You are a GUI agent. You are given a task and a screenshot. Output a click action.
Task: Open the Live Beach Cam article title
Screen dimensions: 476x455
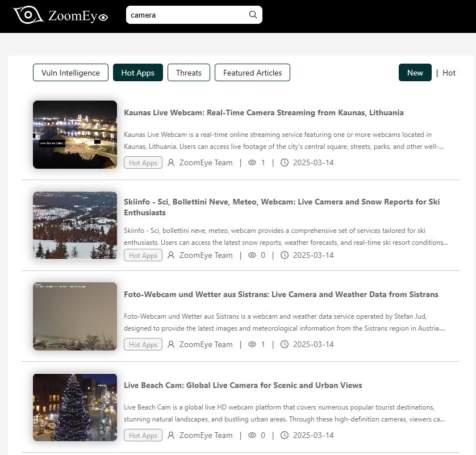tap(243, 385)
